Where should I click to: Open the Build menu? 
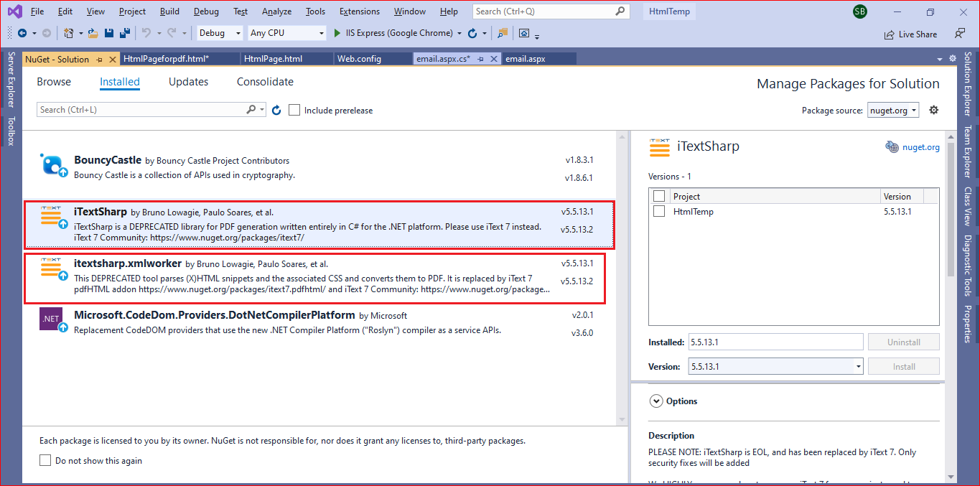(170, 11)
